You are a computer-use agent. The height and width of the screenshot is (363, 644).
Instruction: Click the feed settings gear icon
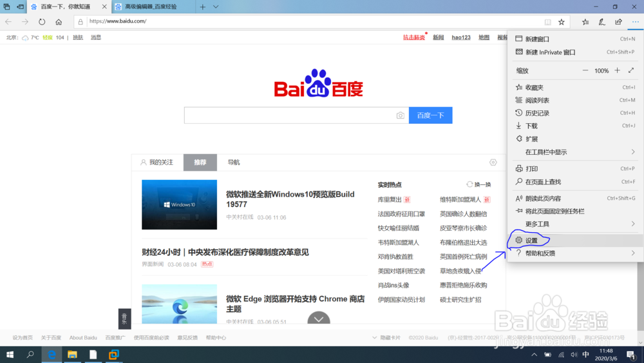tap(493, 162)
